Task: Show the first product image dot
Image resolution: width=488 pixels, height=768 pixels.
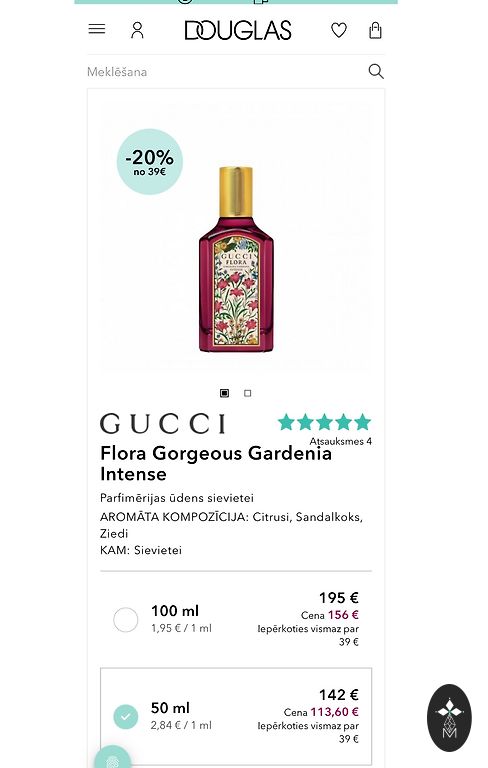Action: [224, 393]
